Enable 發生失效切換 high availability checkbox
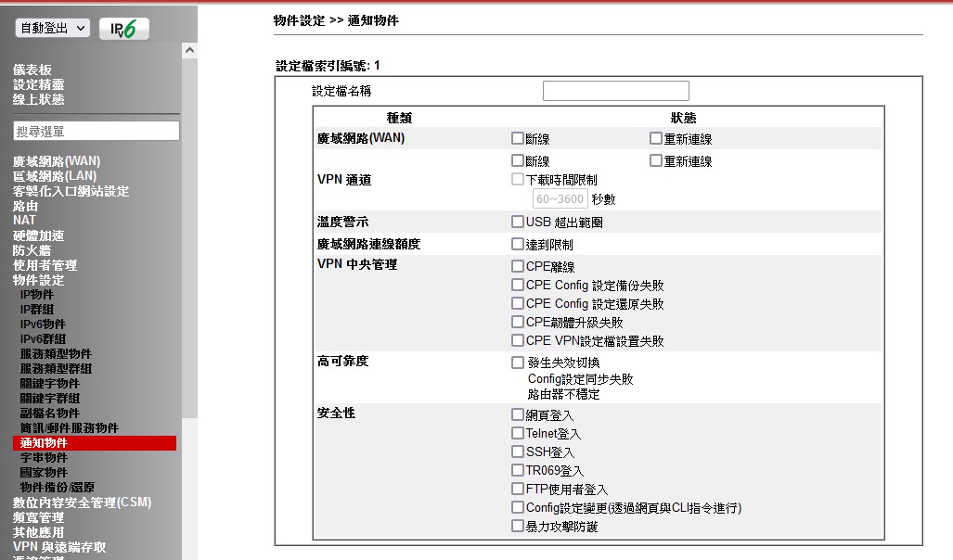953x560 pixels. click(x=518, y=363)
